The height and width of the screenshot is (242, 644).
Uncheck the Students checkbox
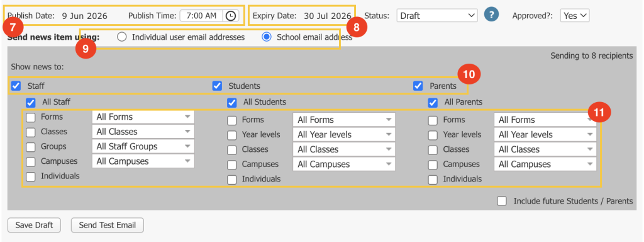(x=217, y=86)
